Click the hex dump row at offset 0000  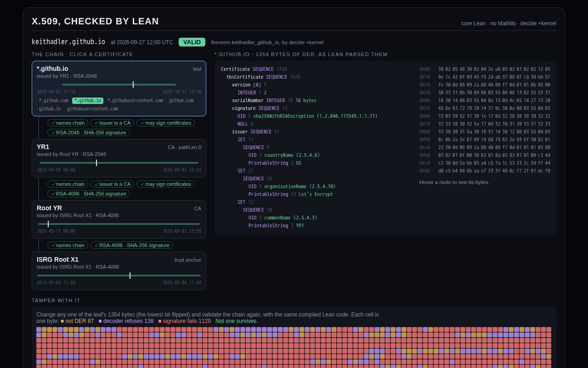(485, 69)
